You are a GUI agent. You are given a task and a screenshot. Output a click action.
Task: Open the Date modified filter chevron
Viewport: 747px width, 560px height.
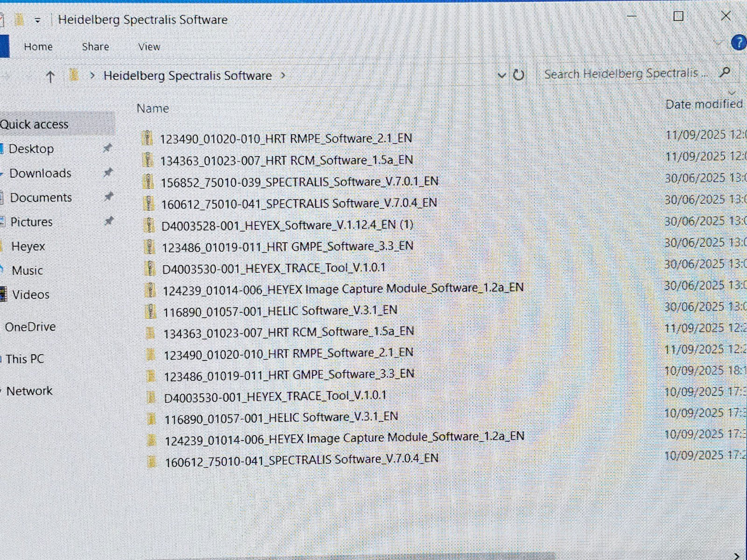tap(731, 92)
